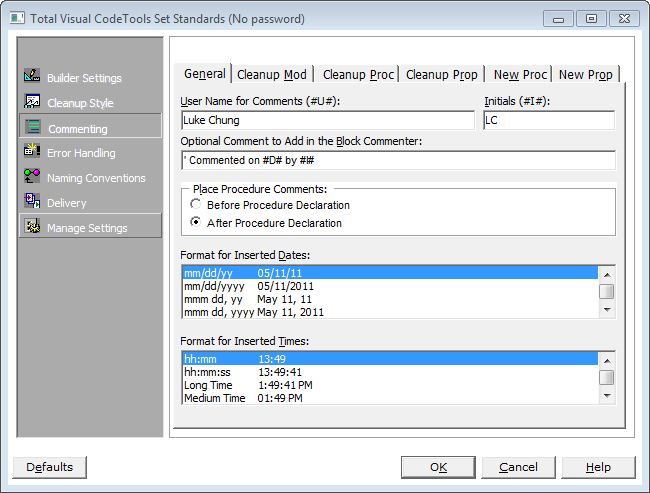Open Naming Conventions section label

pos(96,178)
